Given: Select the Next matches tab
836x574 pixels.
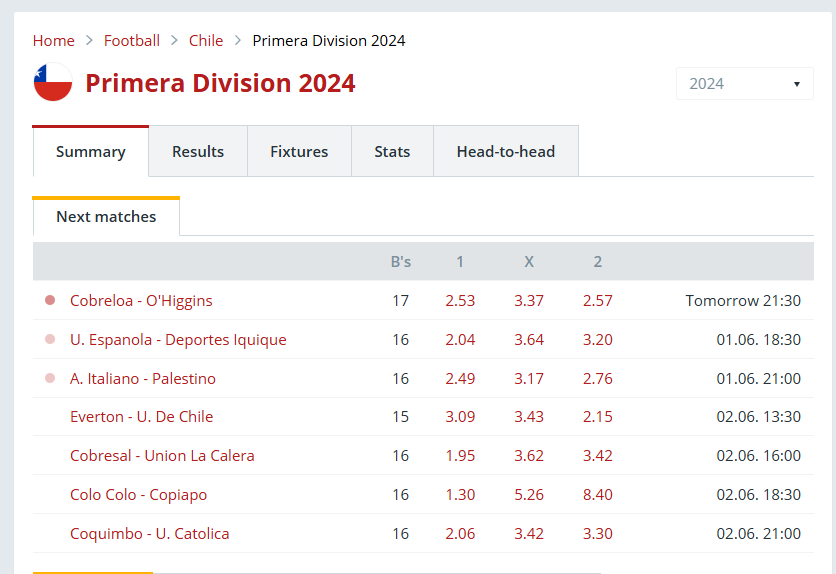Looking at the screenshot, I should click(106, 216).
